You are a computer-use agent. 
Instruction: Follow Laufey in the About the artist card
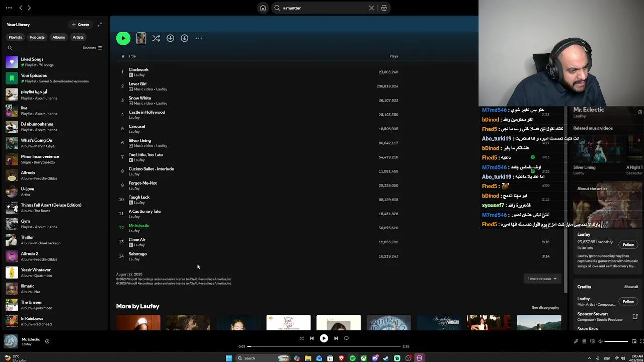(628, 245)
